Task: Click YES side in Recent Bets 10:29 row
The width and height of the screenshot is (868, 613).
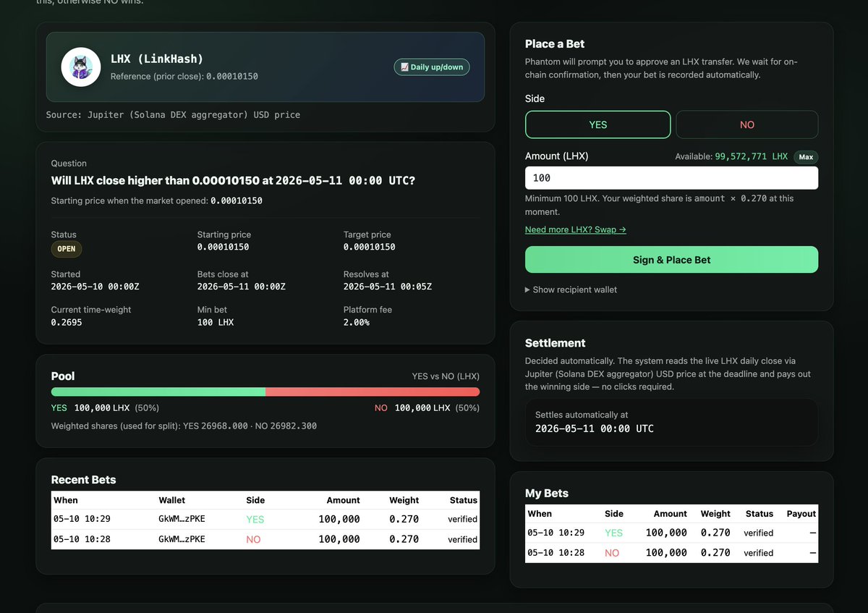Action: point(255,519)
